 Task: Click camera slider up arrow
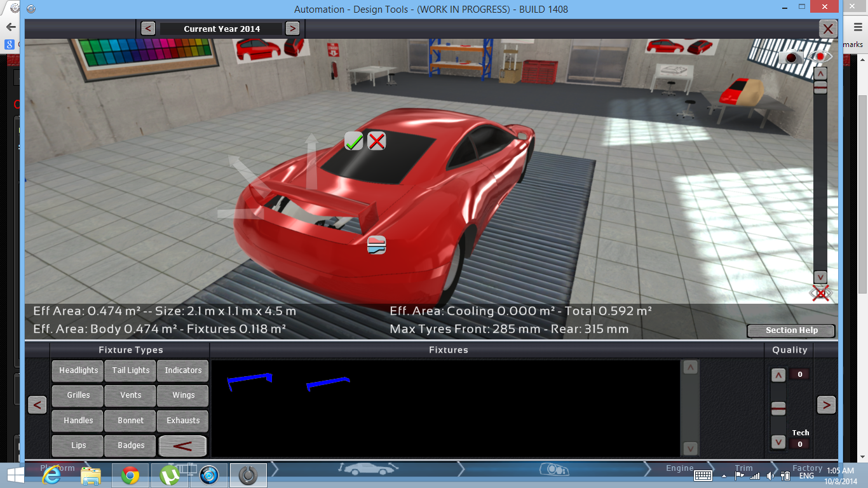[x=820, y=73]
